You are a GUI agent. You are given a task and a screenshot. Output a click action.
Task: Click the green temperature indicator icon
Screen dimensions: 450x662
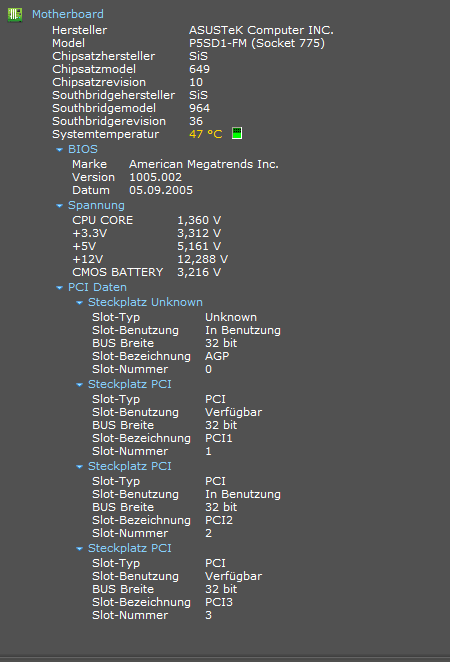point(237,133)
